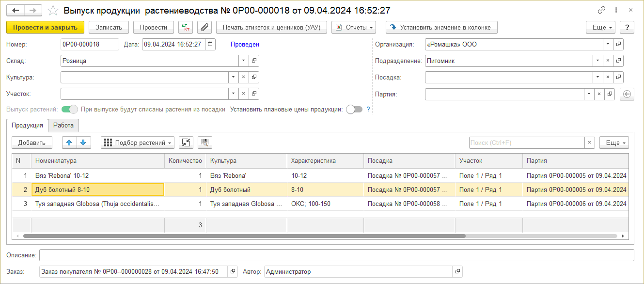Open Организация value in new form
The height and width of the screenshot is (284, 644).
[x=619, y=44]
